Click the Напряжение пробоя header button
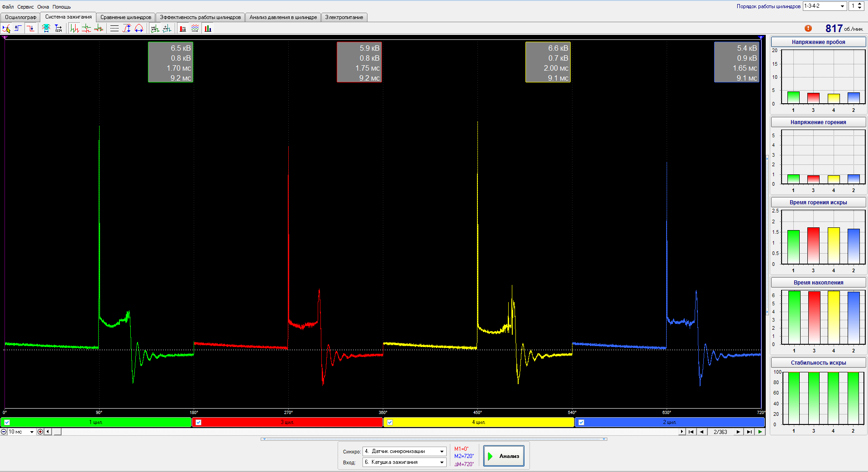This screenshot has height=472, width=868. tap(818, 42)
